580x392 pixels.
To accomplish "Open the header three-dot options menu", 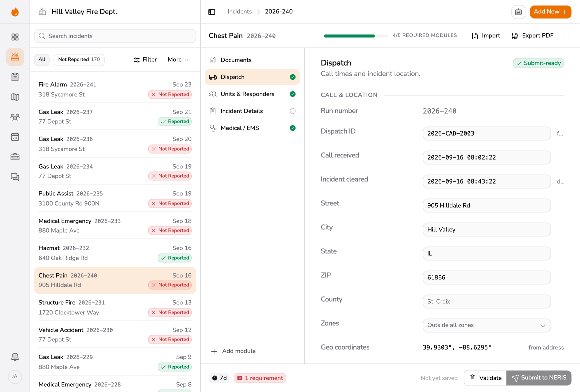I will 566,36.
